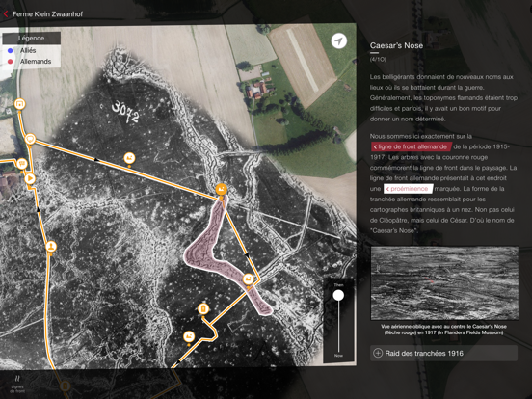Click the '(4/10)' step counter
The width and height of the screenshot is (532, 399).
point(378,60)
